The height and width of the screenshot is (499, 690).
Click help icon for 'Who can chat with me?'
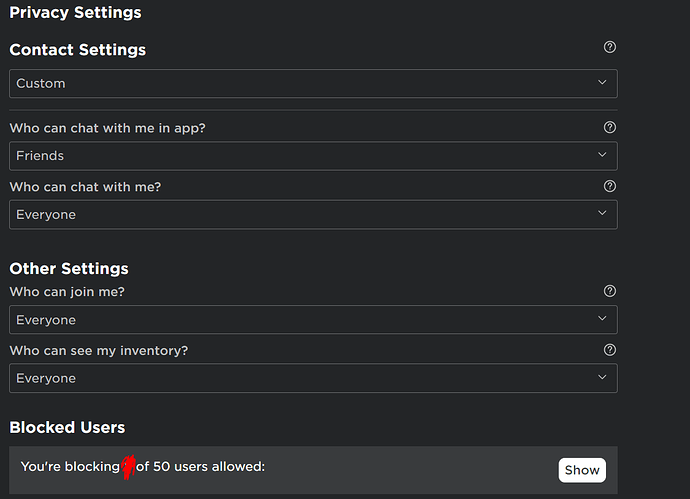tap(610, 186)
